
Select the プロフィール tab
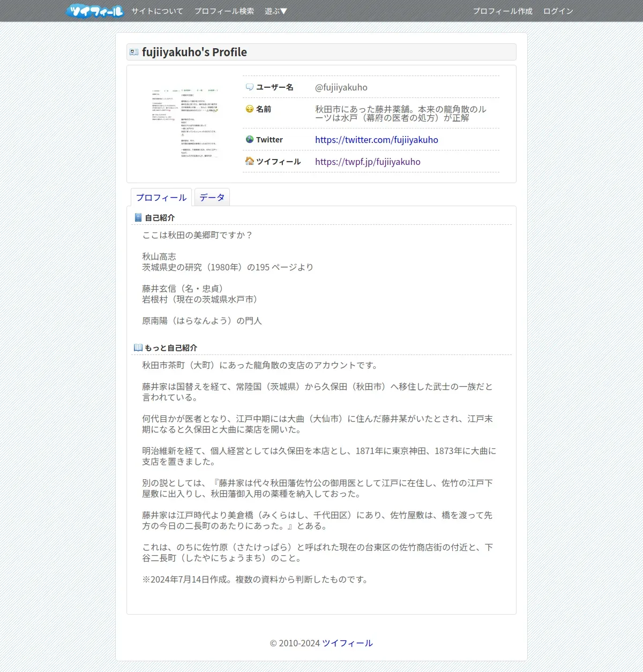(161, 198)
